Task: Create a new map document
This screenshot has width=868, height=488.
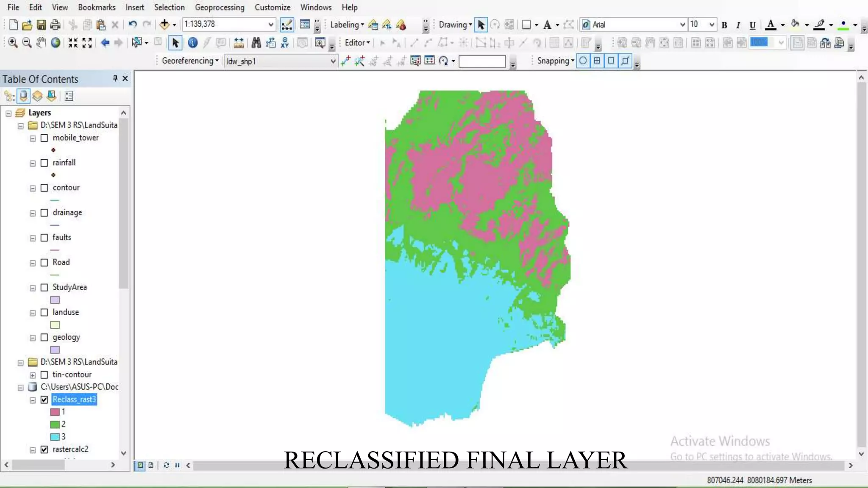Action: (x=13, y=25)
